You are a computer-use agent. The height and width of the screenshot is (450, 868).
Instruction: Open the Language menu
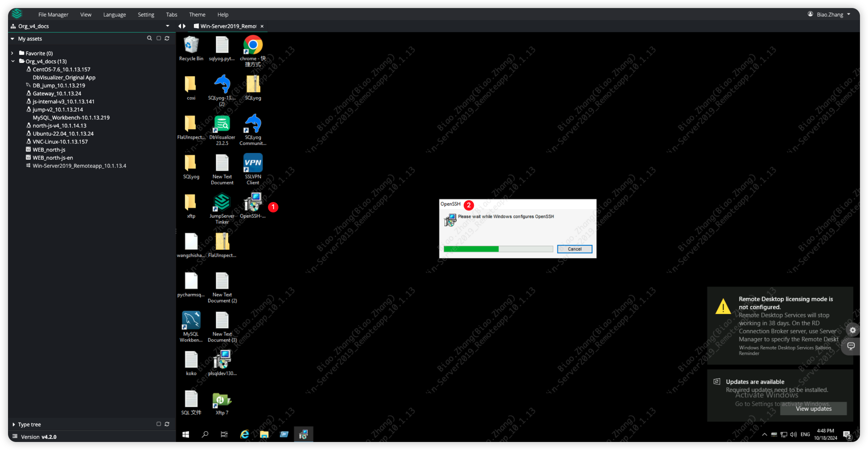point(115,15)
